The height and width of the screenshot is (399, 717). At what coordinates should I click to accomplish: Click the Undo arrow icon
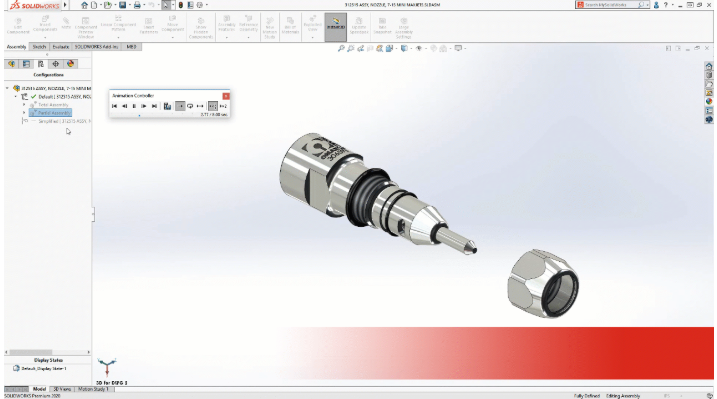151,5
